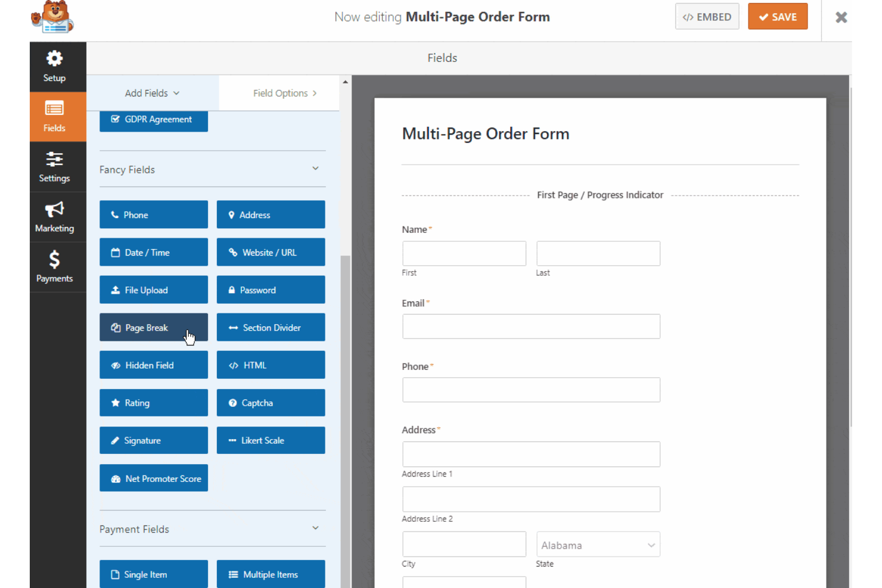This screenshot has height=588, width=882.
Task: Add a Single Item payment field
Action: [x=154, y=574]
